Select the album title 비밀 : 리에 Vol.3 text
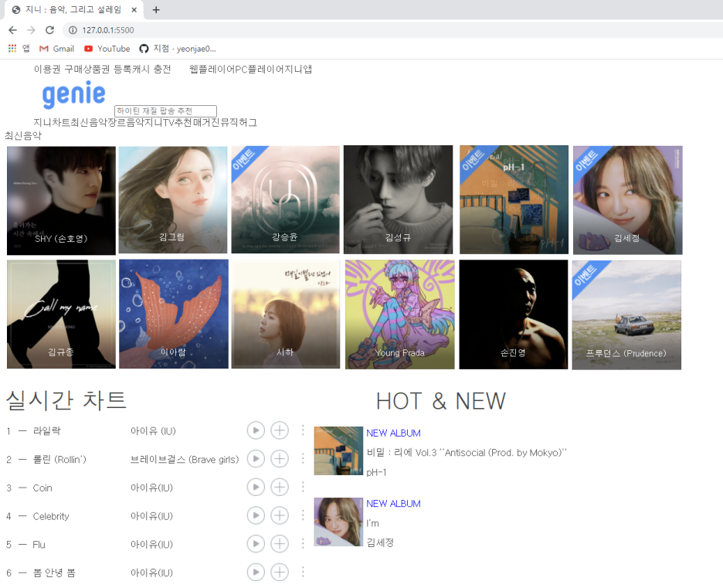 tap(467, 453)
